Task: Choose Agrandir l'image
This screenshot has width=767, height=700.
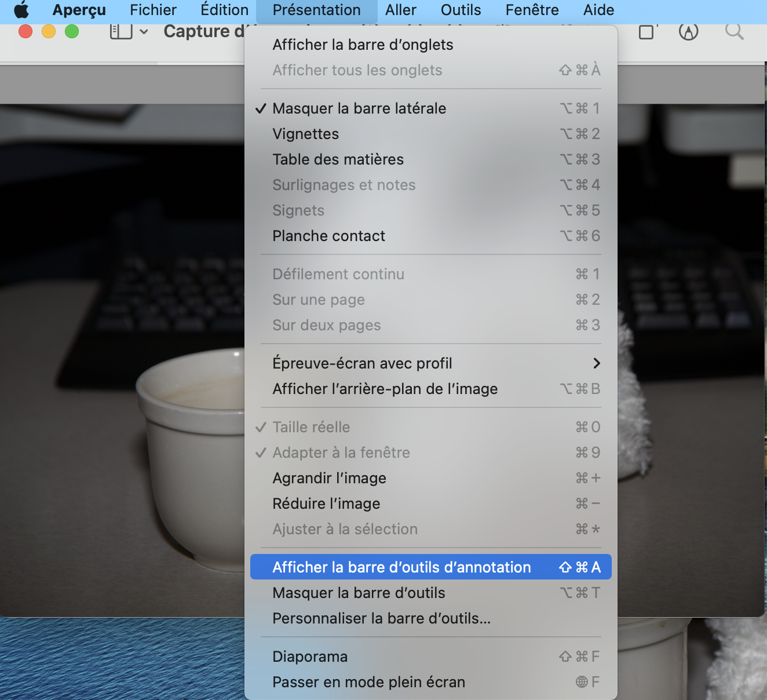Action: coord(431,478)
